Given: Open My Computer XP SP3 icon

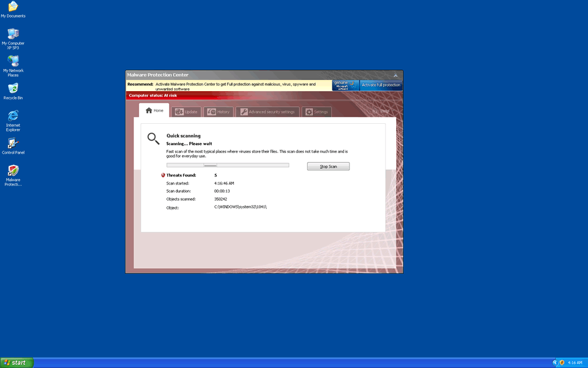Looking at the screenshot, I should pos(13,35).
